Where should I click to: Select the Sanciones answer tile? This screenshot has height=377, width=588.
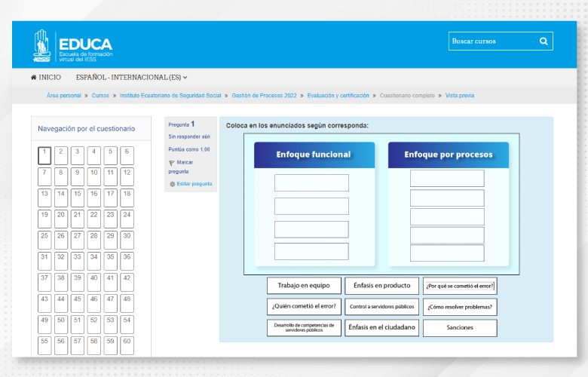coord(460,328)
